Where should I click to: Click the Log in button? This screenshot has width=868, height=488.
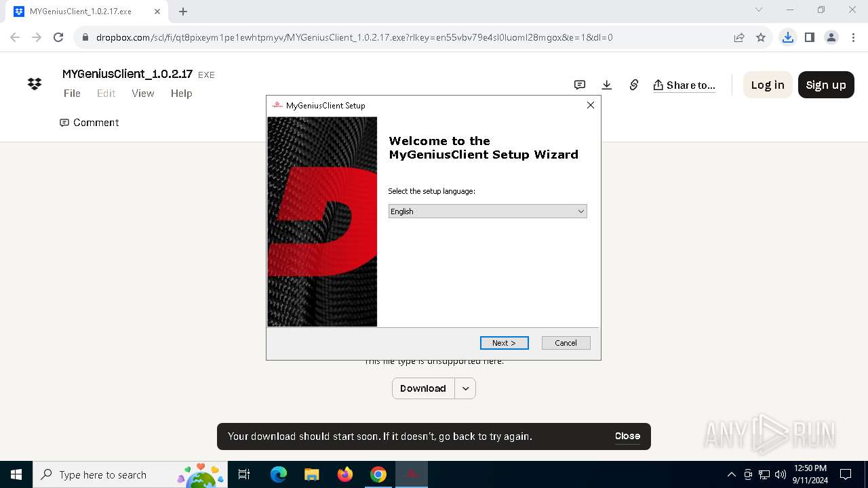pyautogui.click(x=768, y=85)
